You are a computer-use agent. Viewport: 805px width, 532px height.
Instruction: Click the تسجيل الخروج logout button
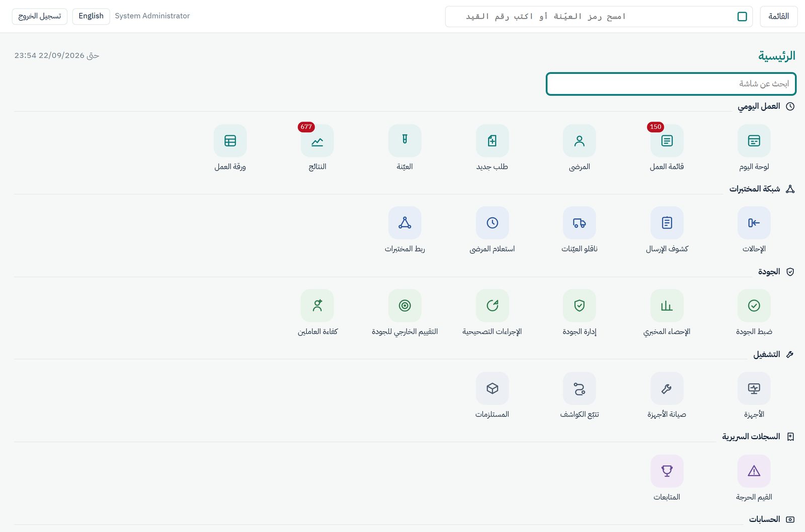click(x=40, y=16)
